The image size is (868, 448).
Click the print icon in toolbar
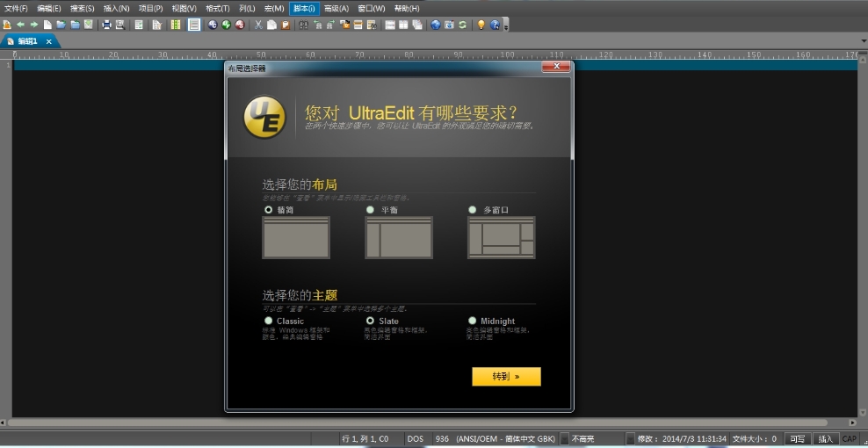point(106,25)
